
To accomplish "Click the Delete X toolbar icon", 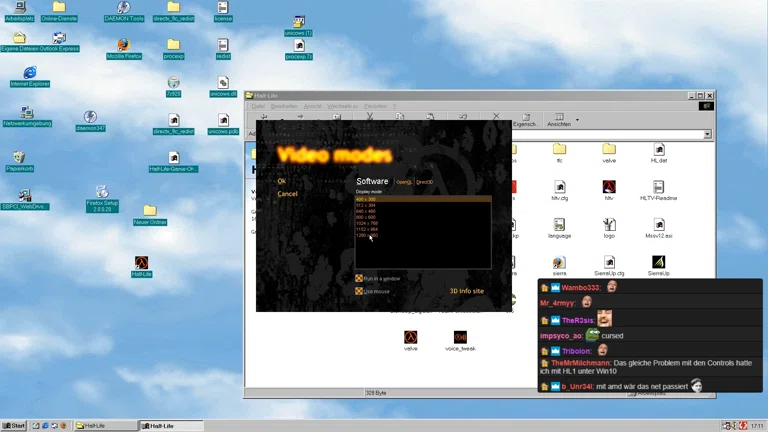I will pos(496,117).
